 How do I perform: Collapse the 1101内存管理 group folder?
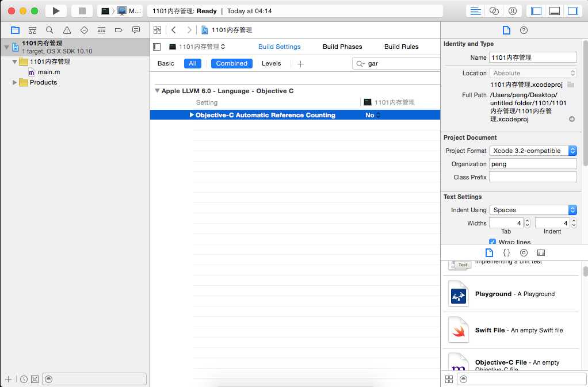click(14, 62)
